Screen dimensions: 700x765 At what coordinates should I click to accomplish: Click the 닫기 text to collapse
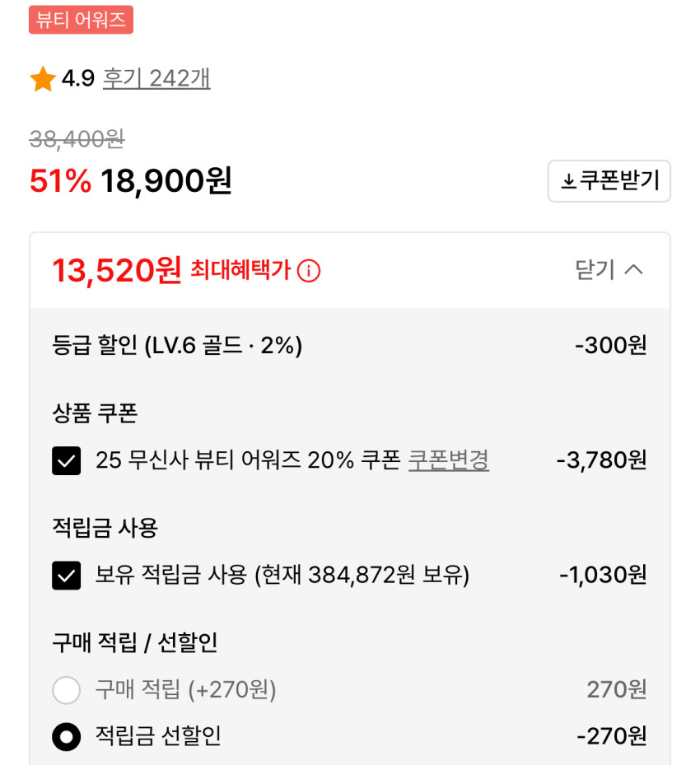point(595,269)
